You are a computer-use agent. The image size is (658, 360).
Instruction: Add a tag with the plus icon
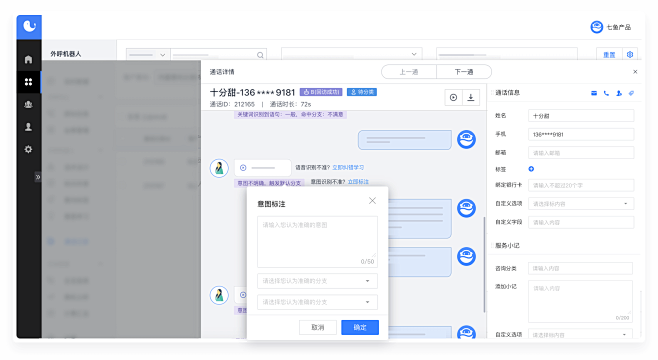tap(531, 169)
